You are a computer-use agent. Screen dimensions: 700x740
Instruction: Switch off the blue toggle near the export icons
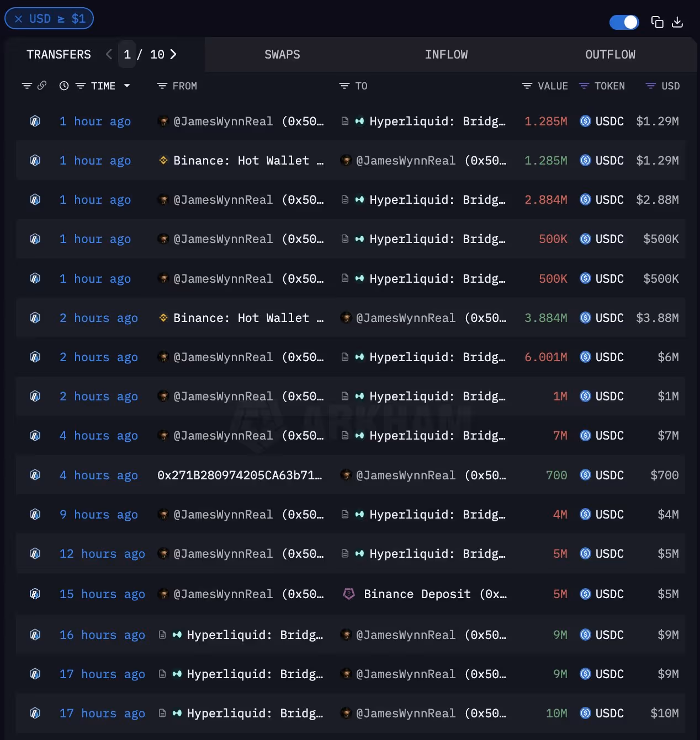[624, 22]
